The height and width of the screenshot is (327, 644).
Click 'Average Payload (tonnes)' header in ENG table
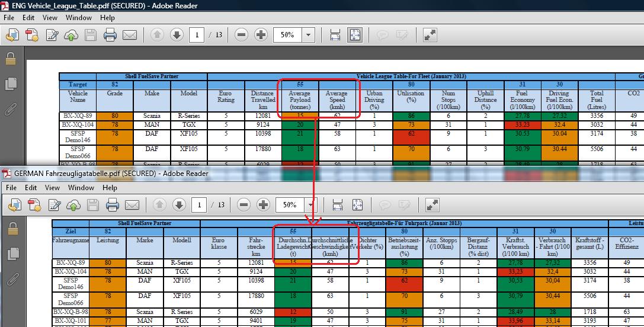pyautogui.click(x=300, y=100)
